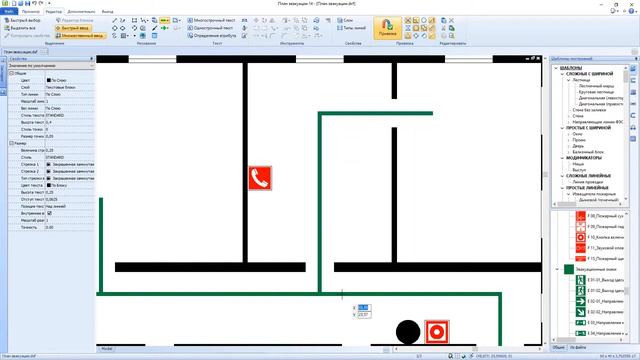Select the Circle drawing tool

pos(114,28)
